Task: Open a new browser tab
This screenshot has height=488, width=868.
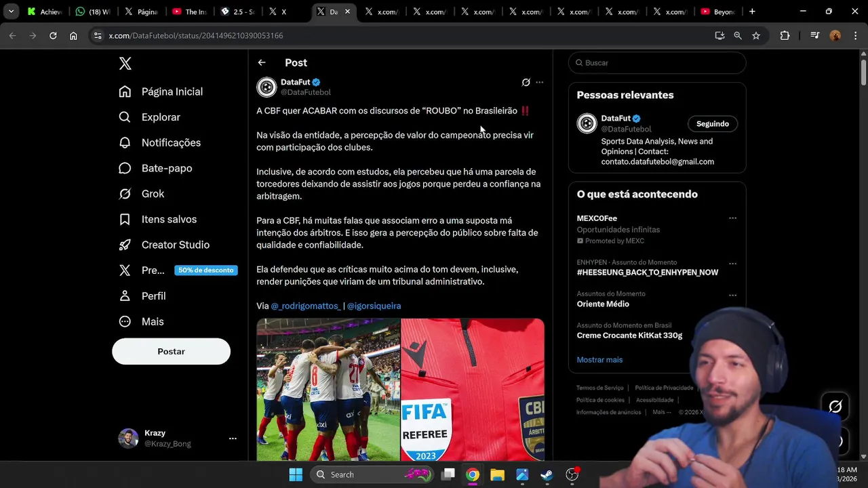Action: (x=752, y=12)
